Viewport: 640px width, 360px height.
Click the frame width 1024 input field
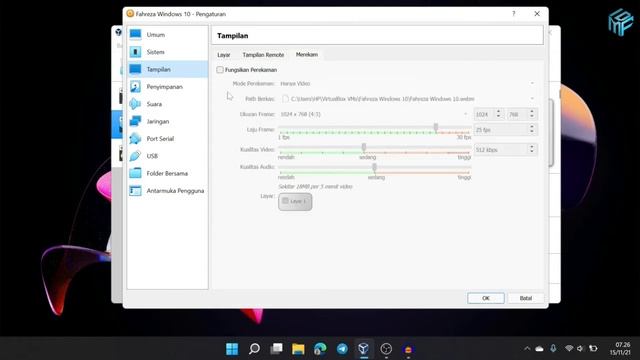[x=484, y=114]
